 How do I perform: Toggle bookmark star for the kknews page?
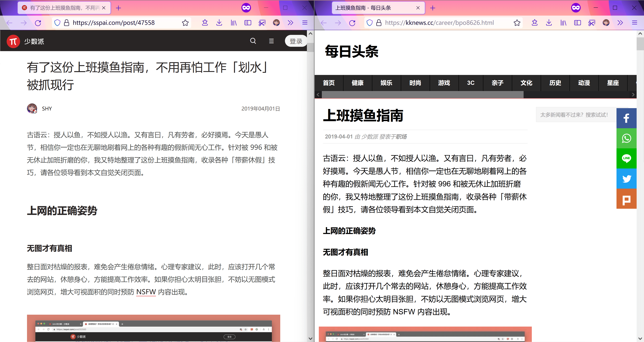[x=517, y=23]
